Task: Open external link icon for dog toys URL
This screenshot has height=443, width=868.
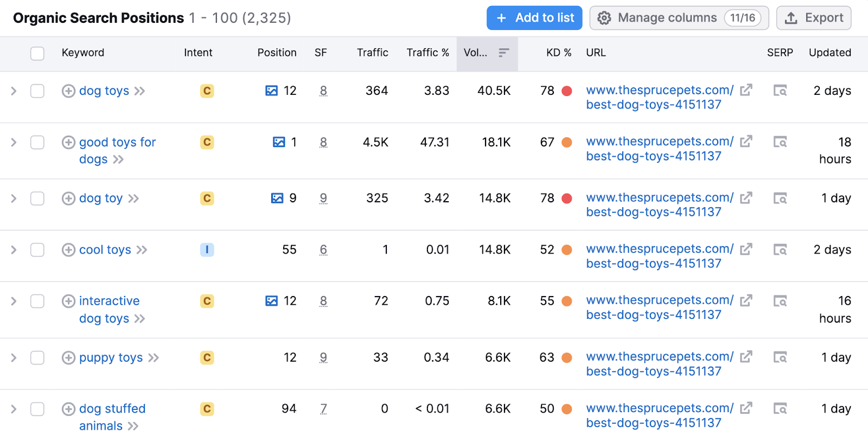Action: pyautogui.click(x=746, y=90)
